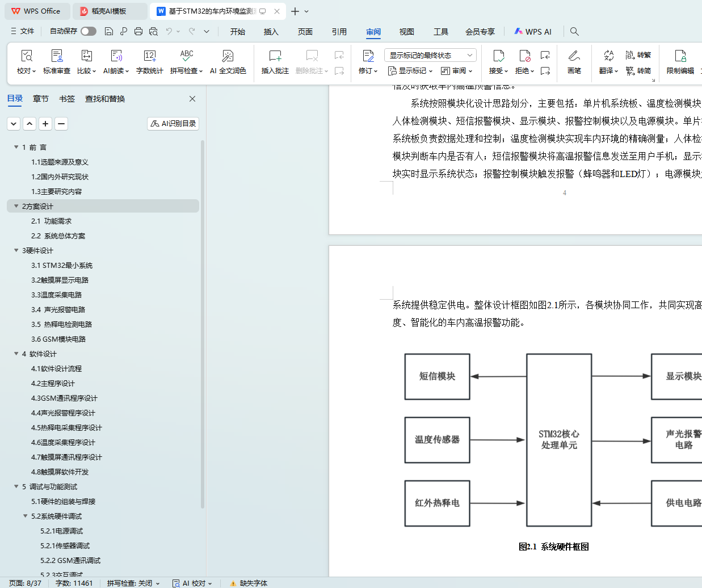Open the 显示标记 dropdown menu
This screenshot has width=702, height=588.
tap(410, 71)
